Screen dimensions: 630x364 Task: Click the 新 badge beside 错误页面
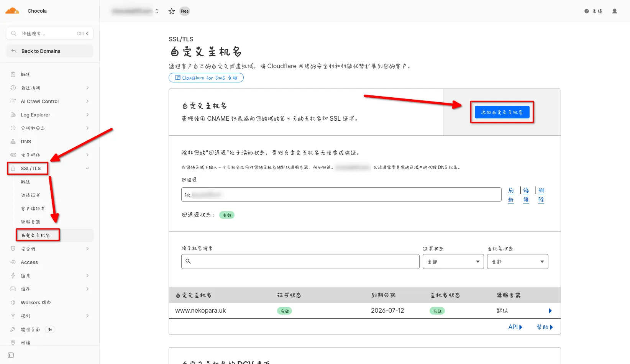click(50, 330)
